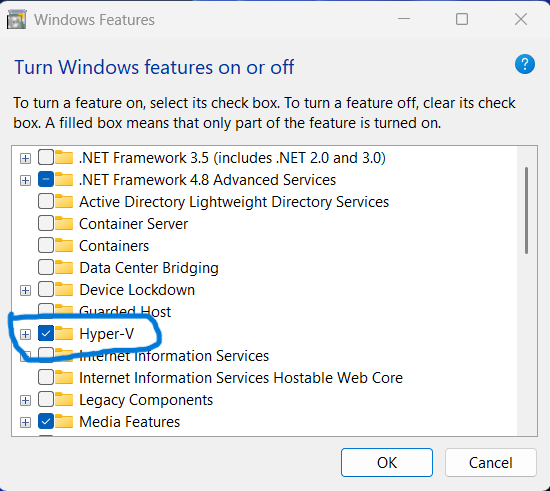Click folder icon beside Data Center Bridging
Image resolution: width=550 pixels, height=491 pixels.
pyautogui.click(x=64, y=267)
